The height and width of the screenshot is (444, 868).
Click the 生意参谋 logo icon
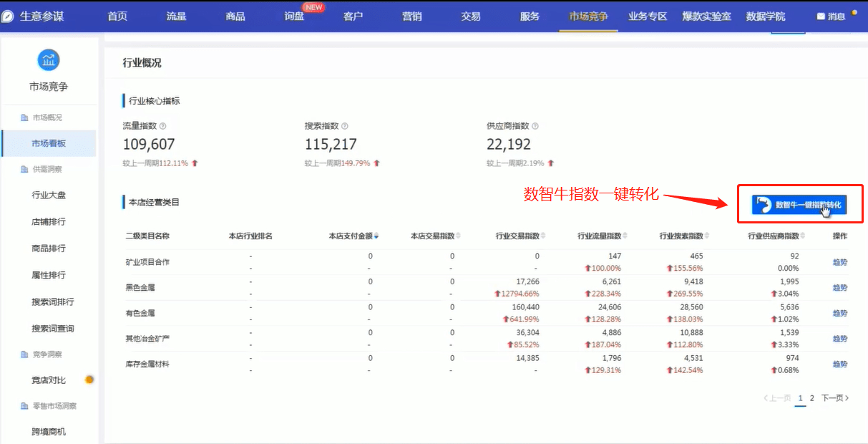tap(8, 16)
